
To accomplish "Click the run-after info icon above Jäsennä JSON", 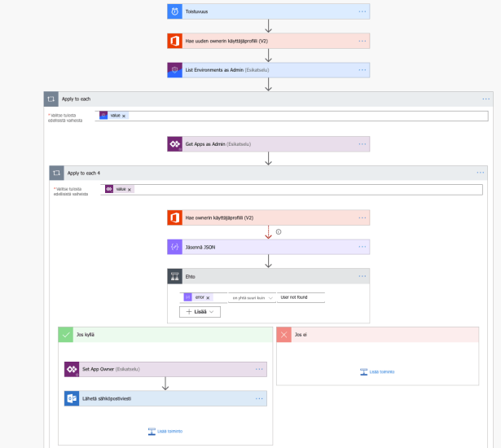I will click(279, 231).
